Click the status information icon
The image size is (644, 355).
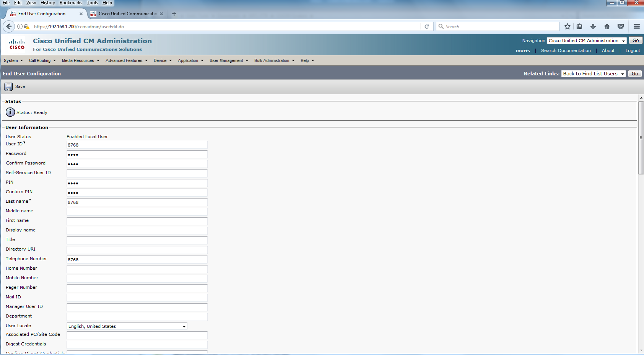[10, 112]
